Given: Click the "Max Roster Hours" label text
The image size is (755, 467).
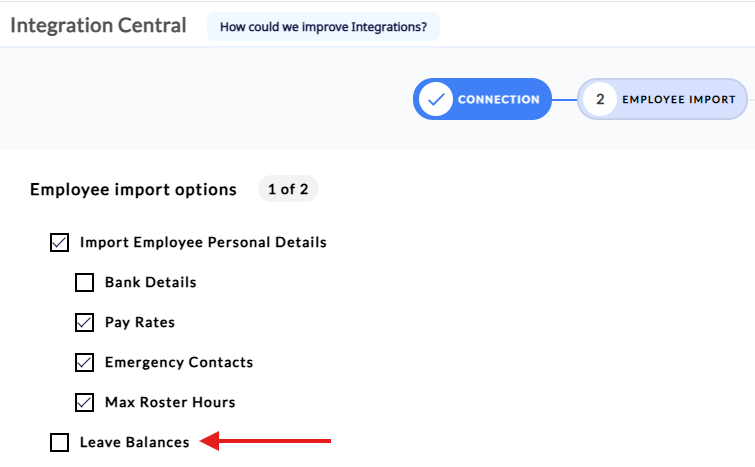Looking at the screenshot, I should tap(170, 402).
